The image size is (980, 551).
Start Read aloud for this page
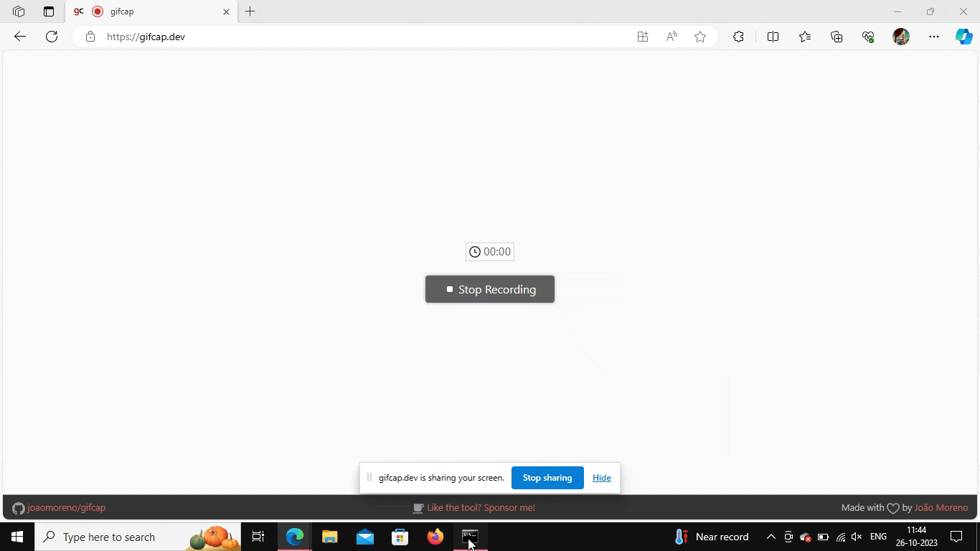(x=672, y=37)
